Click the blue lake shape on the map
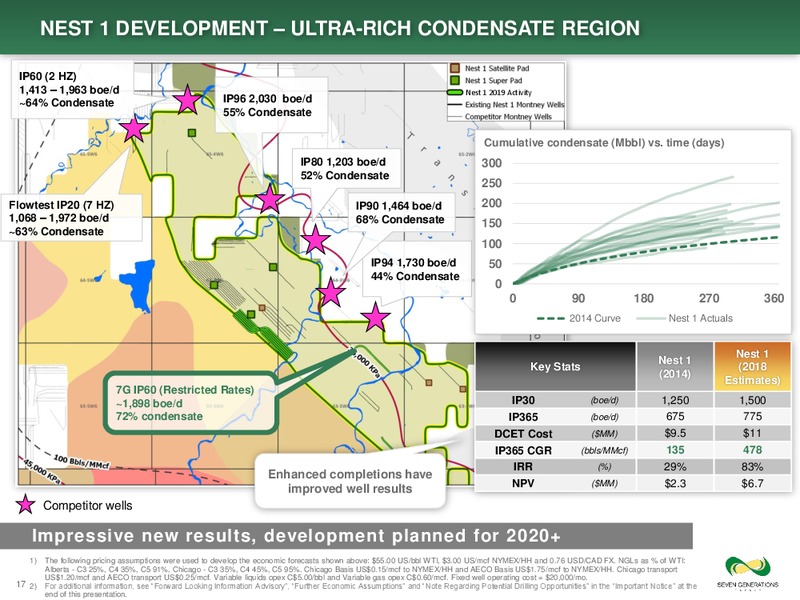Screen dimensions: 800x600 point(138,285)
